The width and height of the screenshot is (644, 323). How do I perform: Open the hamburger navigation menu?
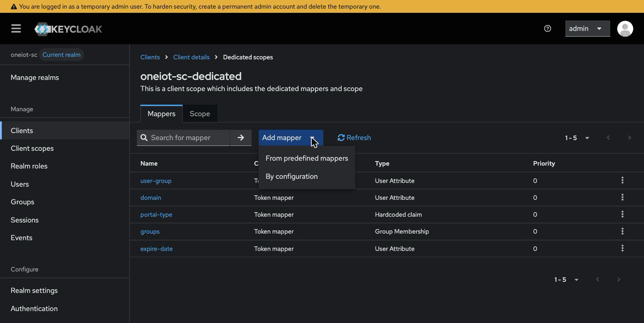tap(16, 28)
